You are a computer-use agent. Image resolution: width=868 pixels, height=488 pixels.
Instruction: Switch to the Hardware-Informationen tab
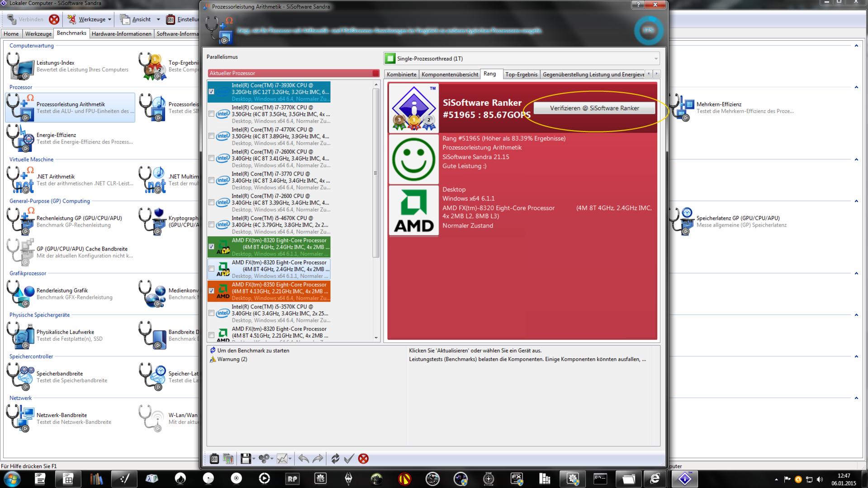point(122,34)
